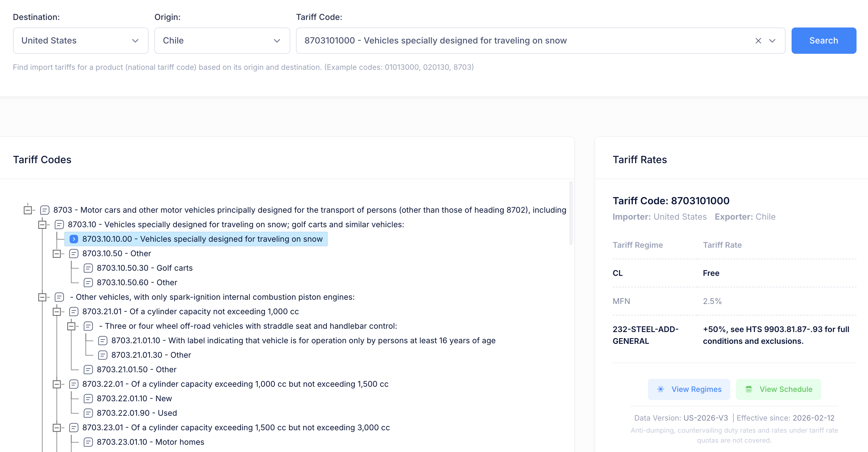This screenshot has width=868, height=452.
Task: Open the Origin country dropdown
Action: (x=222, y=41)
